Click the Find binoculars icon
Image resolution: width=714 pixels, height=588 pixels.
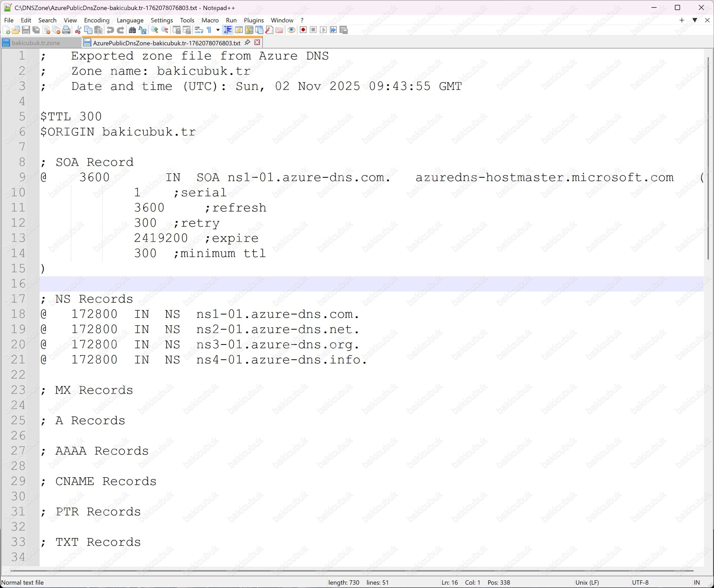pos(132,30)
